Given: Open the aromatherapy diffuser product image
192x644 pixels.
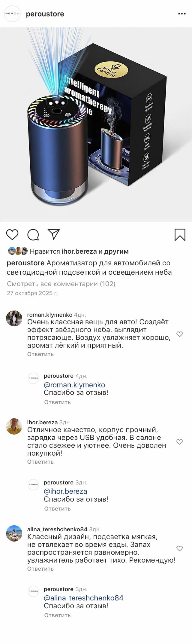Looking at the screenshot, I should [96, 125].
